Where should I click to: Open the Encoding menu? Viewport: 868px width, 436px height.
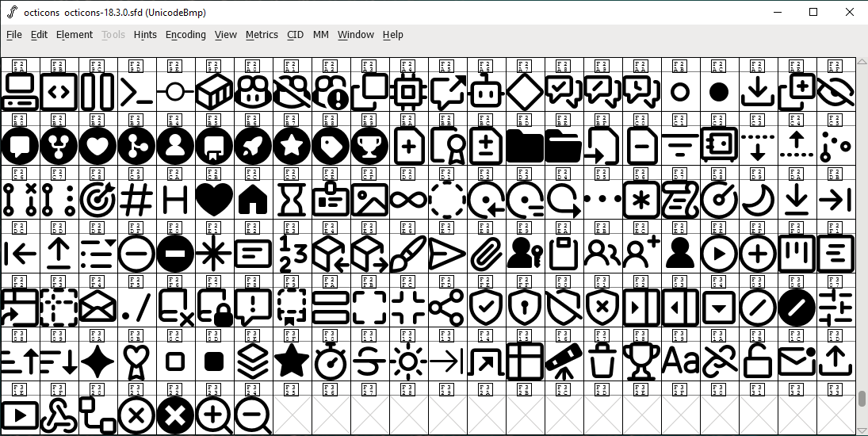pyautogui.click(x=185, y=34)
